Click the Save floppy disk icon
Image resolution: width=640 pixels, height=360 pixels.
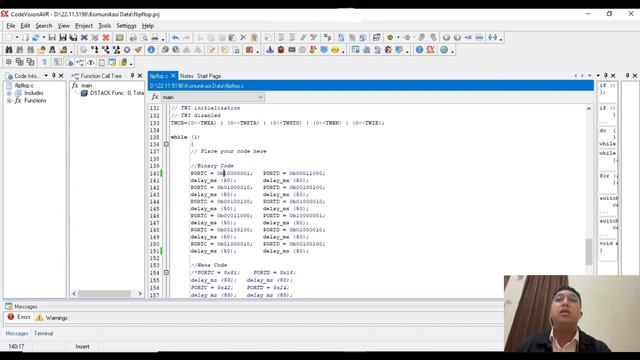[52, 38]
